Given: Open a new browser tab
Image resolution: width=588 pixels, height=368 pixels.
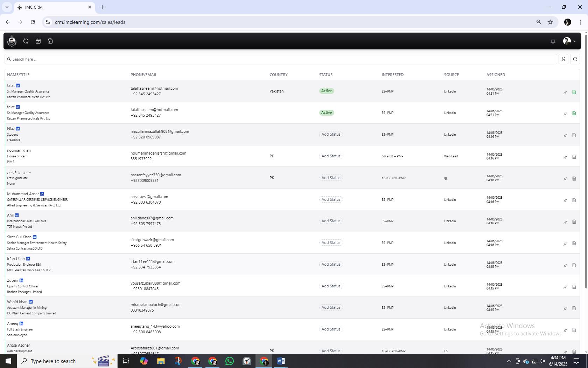Looking at the screenshot, I should pos(102,7).
